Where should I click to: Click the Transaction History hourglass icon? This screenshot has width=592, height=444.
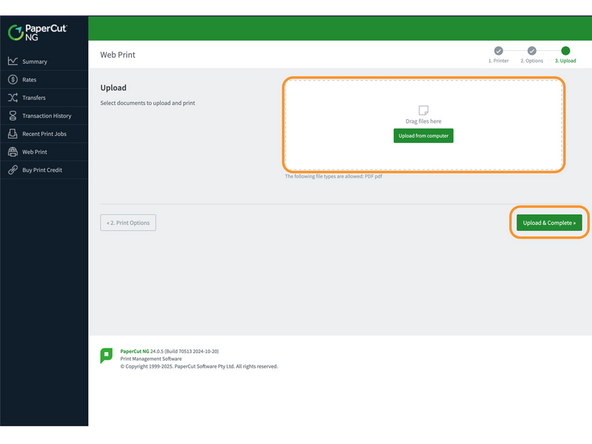(x=12, y=116)
